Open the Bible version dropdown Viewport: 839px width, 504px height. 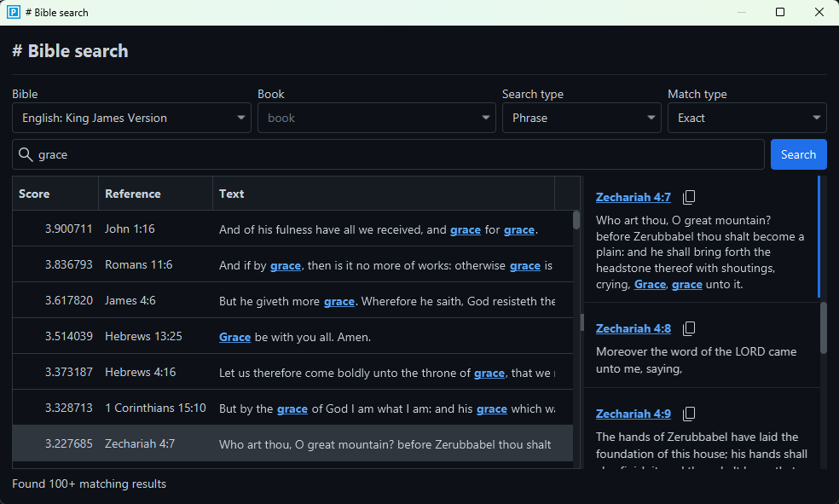tap(131, 118)
